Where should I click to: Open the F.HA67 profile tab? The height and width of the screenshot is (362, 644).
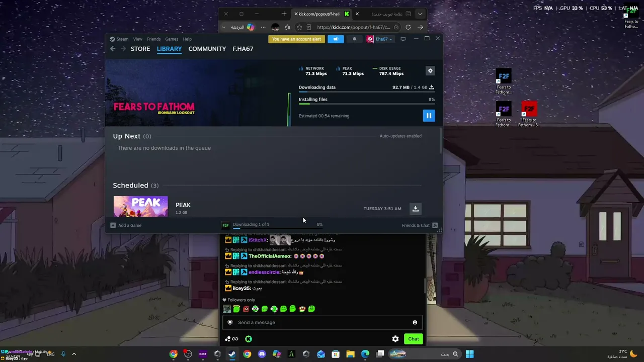tap(243, 49)
